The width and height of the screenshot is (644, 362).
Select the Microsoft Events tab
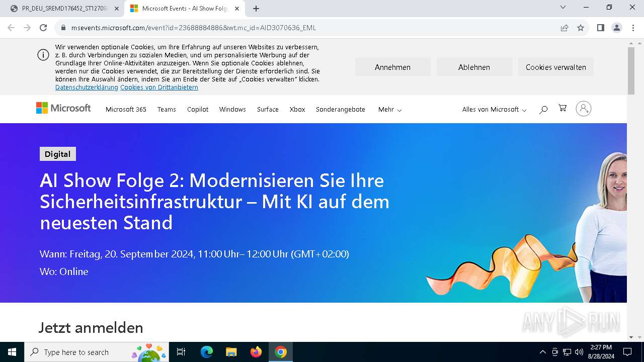[x=184, y=9]
